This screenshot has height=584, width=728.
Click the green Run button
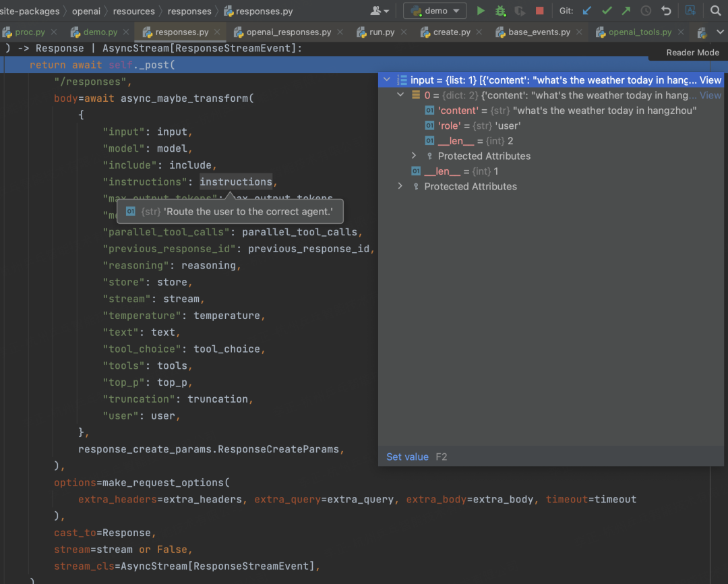[x=481, y=11]
